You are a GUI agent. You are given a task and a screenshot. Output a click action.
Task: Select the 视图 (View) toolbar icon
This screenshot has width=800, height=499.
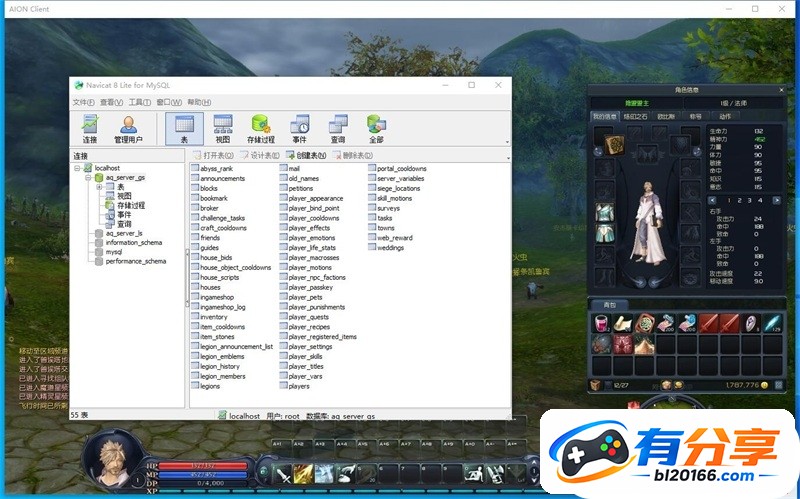(223, 129)
